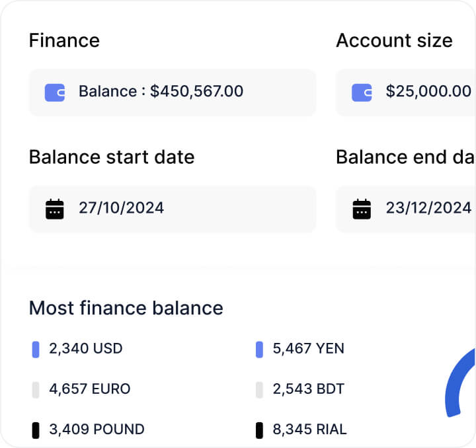The height and width of the screenshot is (448, 476).
Task: Select the 8,345 RIAL legend entry
Action: coord(301,429)
